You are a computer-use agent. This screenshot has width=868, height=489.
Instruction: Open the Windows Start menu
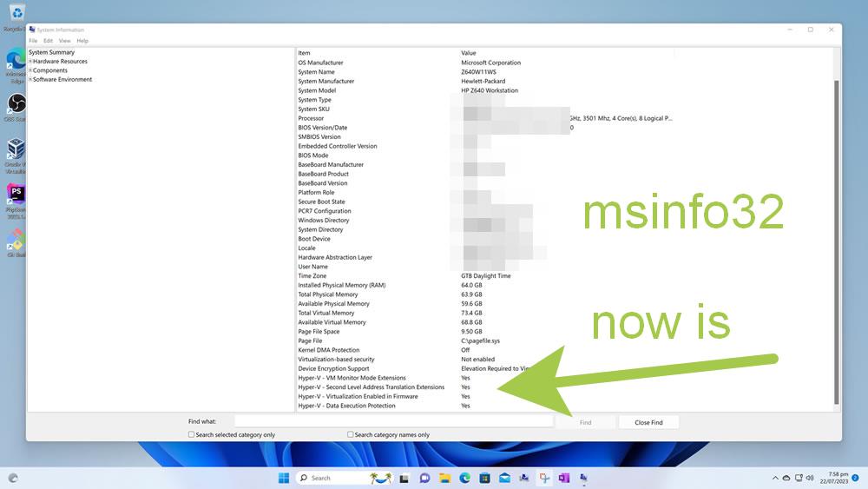(284, 478)
